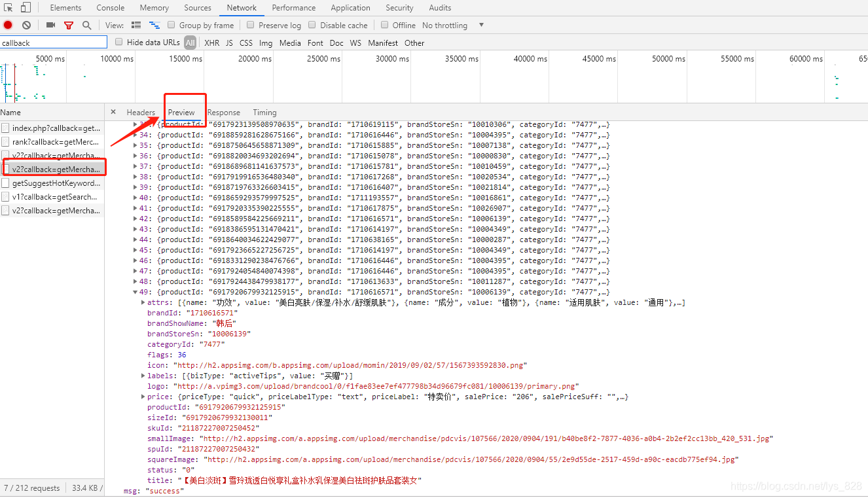Open the Console panel tab
The height and width of the screenshot is (498, 868).
(x=111, y=8)
